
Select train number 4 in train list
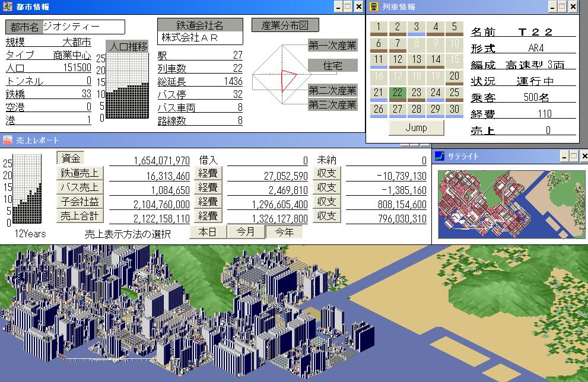pos(436,28)
